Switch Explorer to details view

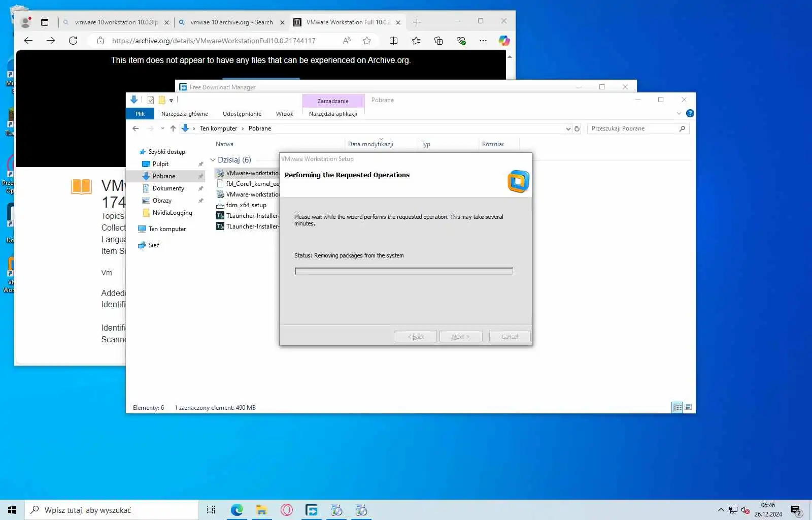pos(677,407)
